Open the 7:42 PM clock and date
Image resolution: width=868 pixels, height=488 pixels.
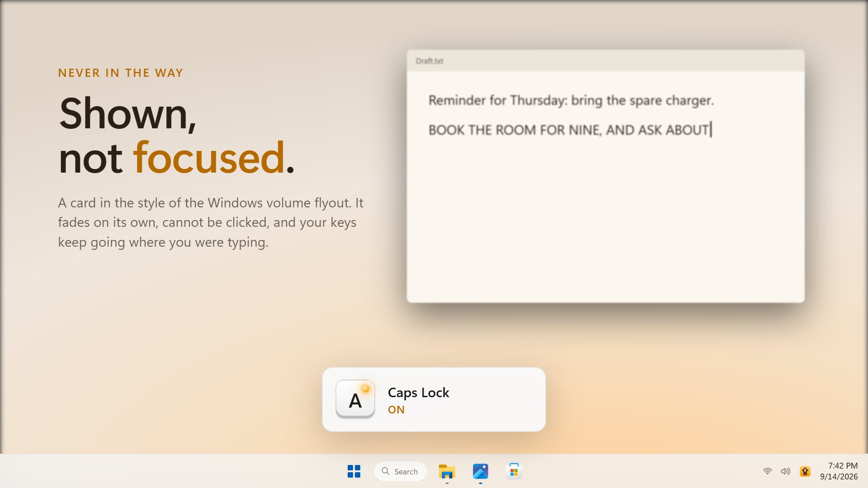tap(839, 471)
